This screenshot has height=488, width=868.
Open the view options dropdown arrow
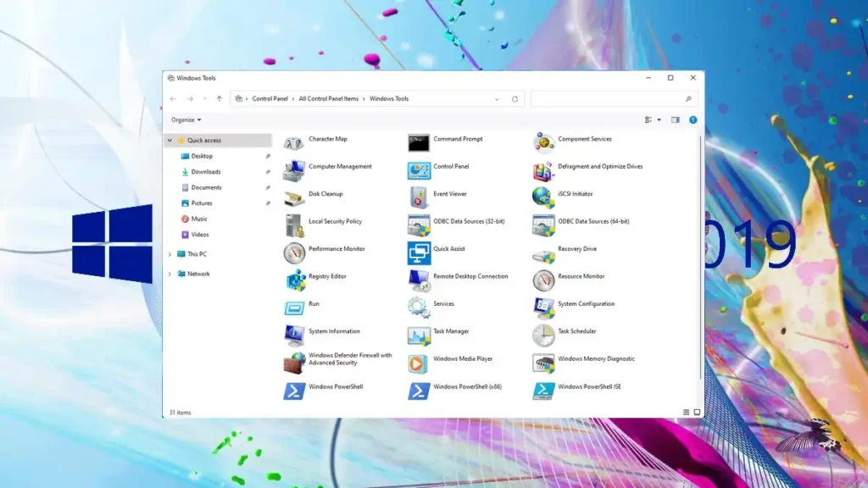pyautogui.click(x=659, y=119)
